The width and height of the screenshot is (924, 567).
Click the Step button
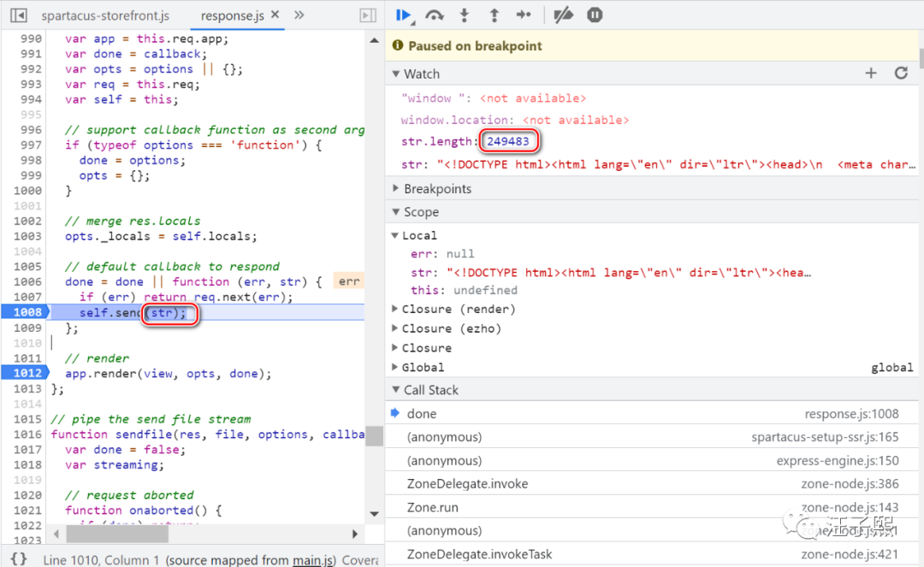[524, 15]
